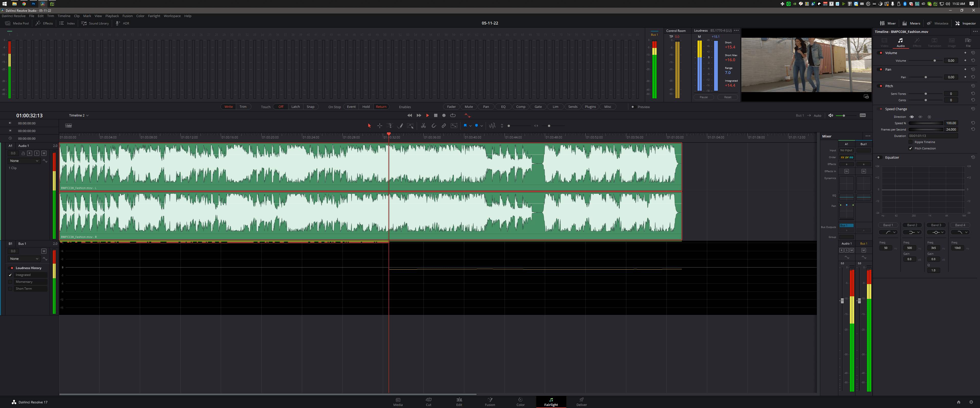Click the blue marker icon
Viewport: 980px width, 408px height.
(476, 125)
